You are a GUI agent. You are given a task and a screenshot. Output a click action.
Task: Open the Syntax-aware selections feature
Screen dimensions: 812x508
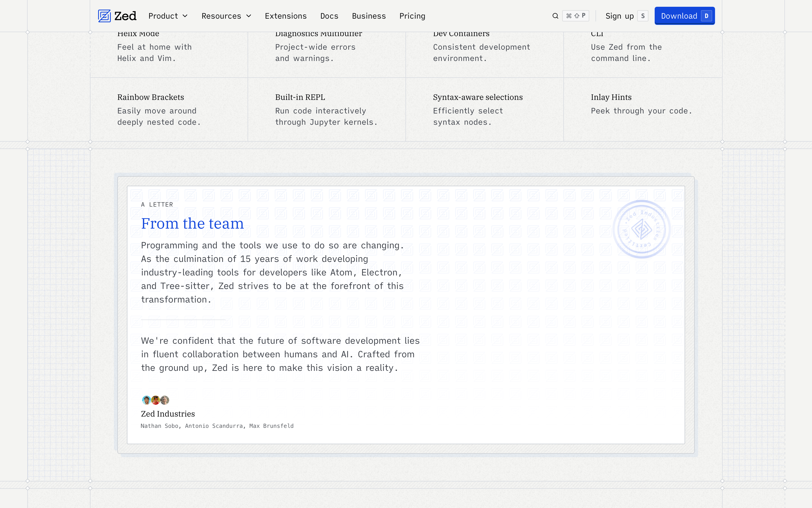point(478,97)
